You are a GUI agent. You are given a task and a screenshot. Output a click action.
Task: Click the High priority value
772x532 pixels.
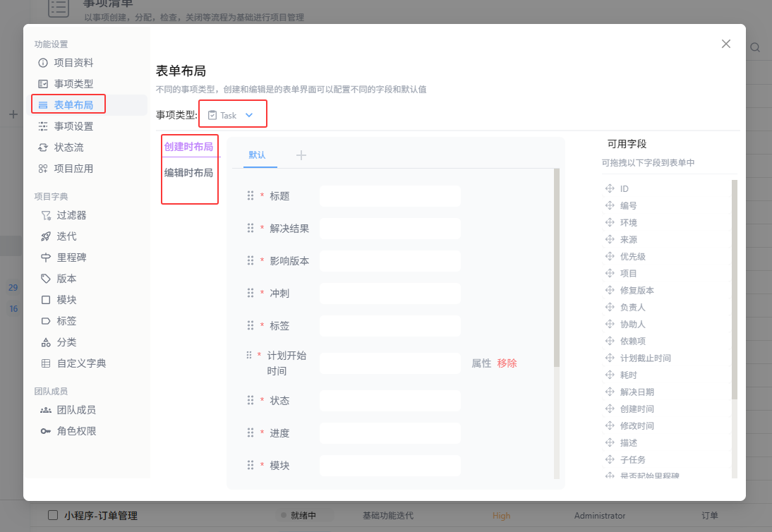(501, 515)
